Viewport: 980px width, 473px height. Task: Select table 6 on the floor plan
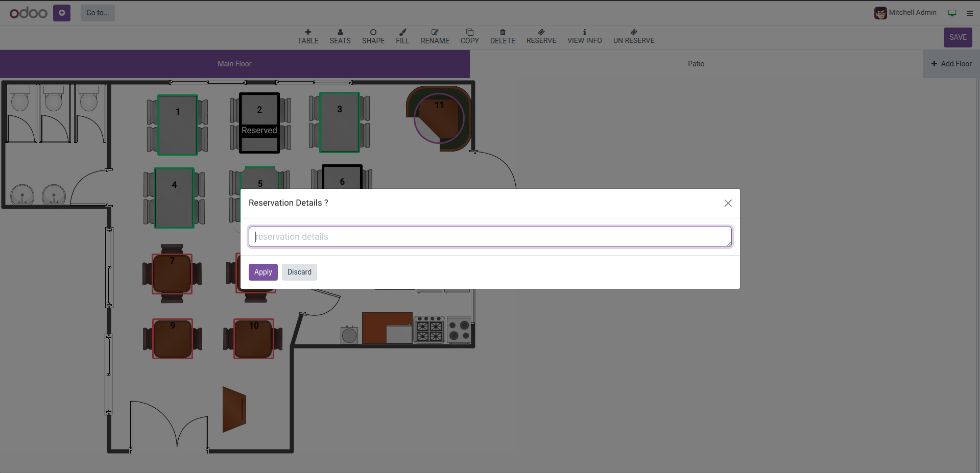click(x=342, y=177)
